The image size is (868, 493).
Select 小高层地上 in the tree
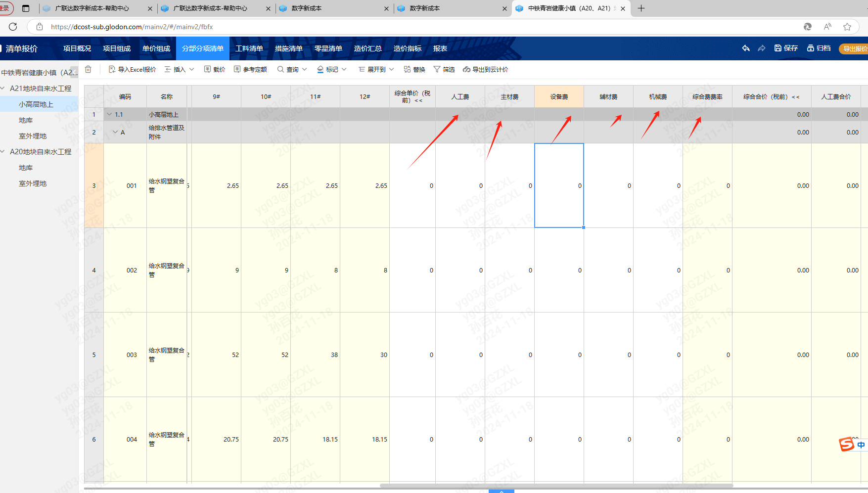(x=39, y=104)
